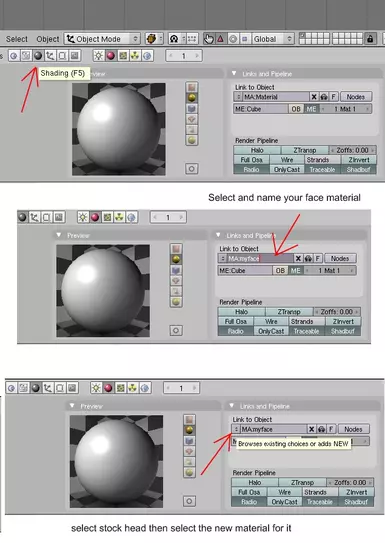The image size is (385, 543).
Task: Toggle Halo in the top Render Pipeline
Action: 257,150
